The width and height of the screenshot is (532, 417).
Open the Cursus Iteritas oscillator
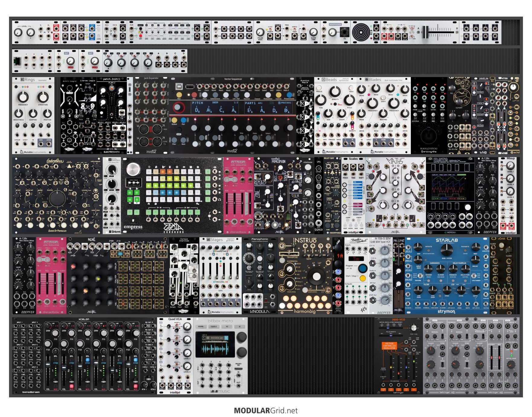[184, 276]
